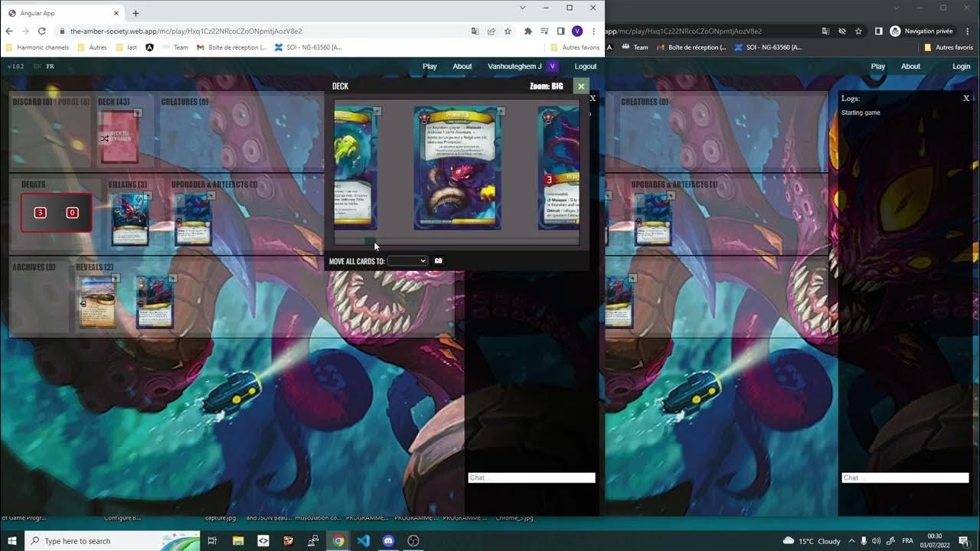
Task: Click the chat input in right window
Action: [905, 478]
